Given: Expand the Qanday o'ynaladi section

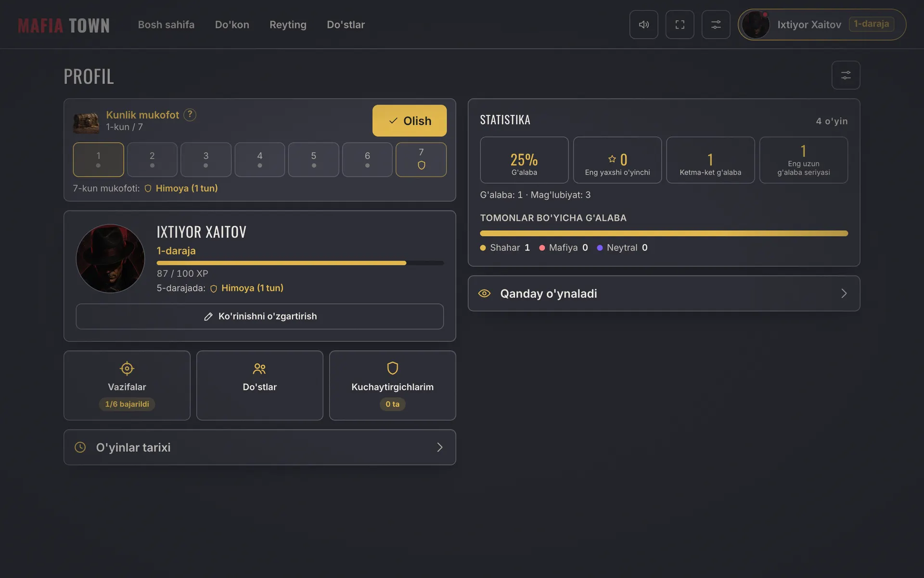Looking at the screenshot, I should (664, 293).
